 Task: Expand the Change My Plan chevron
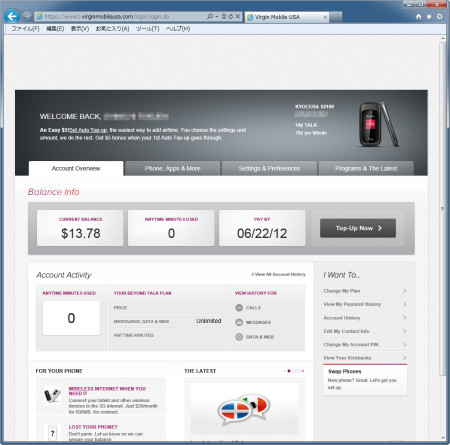tap(404, 291)
